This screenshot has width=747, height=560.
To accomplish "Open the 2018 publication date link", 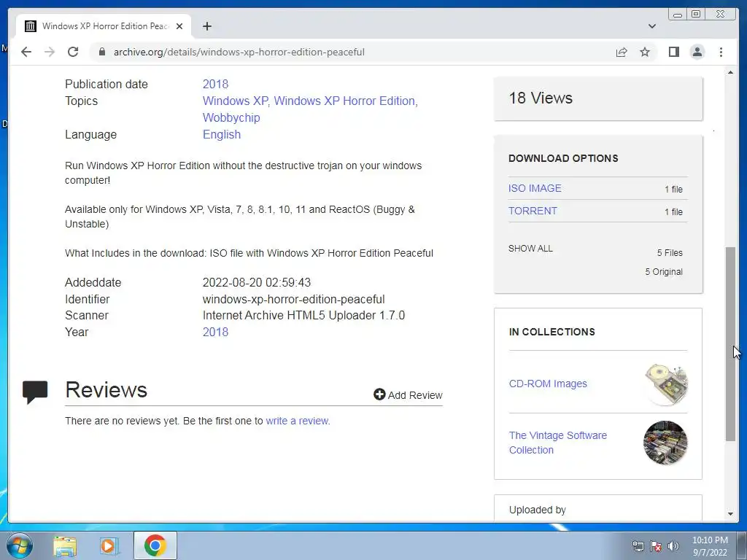I will [x=215, y=85].
